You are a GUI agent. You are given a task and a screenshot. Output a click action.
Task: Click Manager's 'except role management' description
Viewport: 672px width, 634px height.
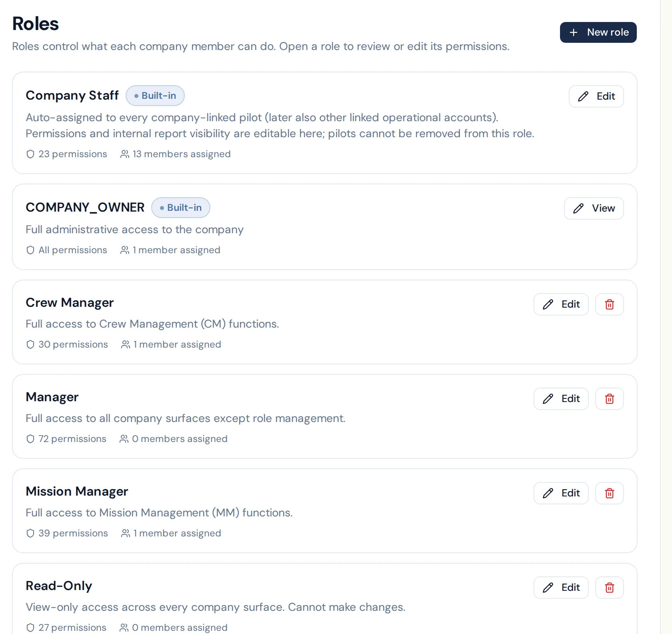186,418
